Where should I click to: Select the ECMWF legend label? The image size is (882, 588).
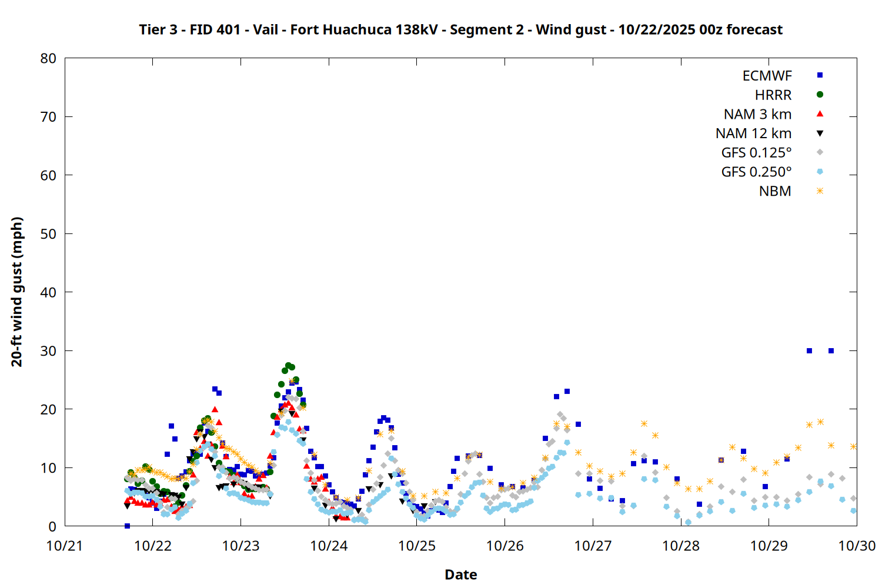pyautogui.click(x=767, y=76)
